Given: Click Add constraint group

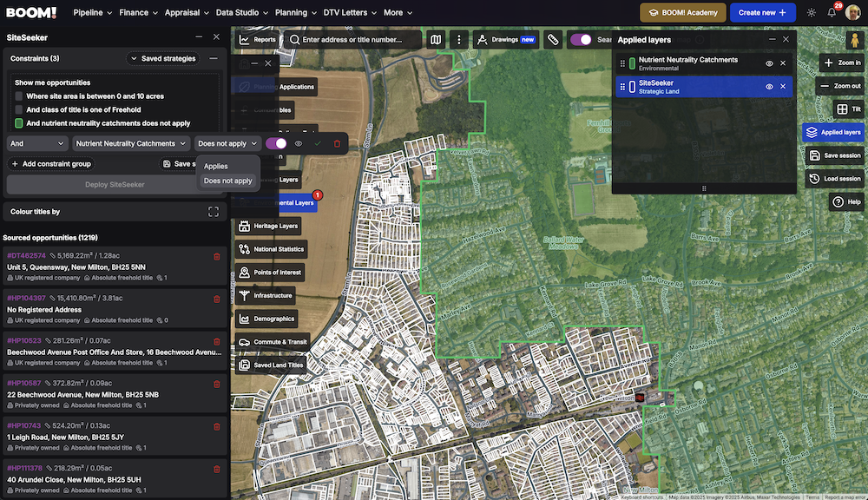Looking at the screenshot, I should point(51,164).
